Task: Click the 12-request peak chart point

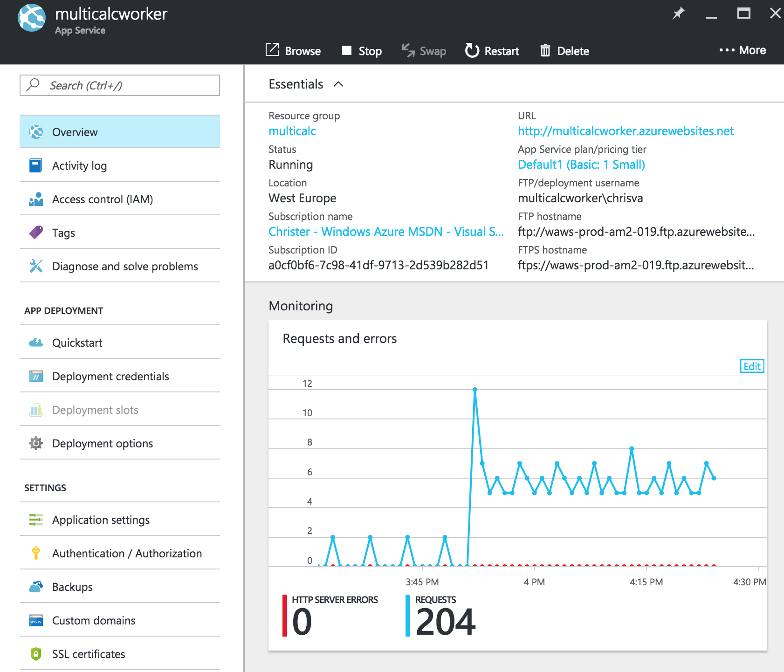Action: (475, 390)
